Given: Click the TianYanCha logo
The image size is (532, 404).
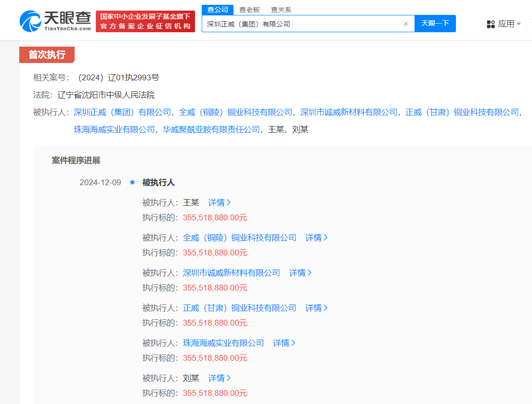Looking at the screenshot, I should pos(55,21).
